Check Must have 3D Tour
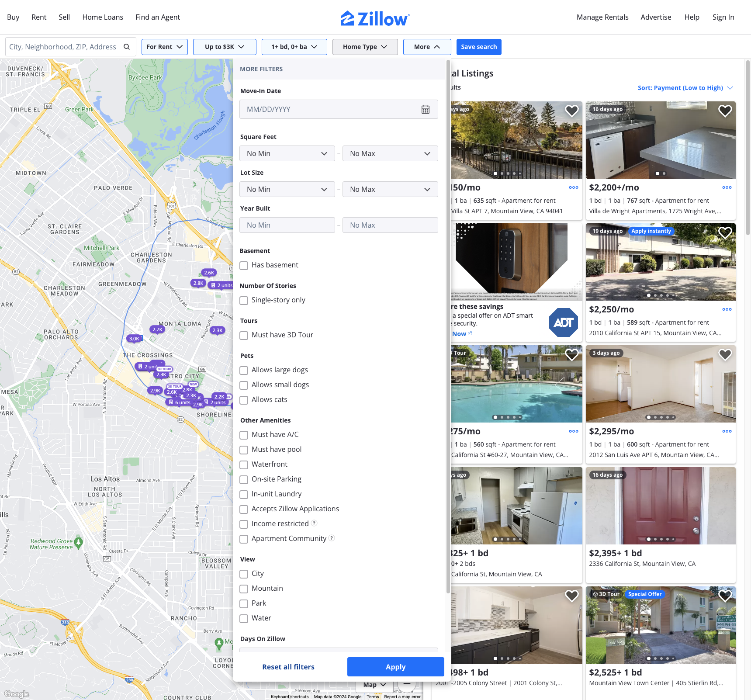This screenshot has height=700, width=751. click(x=244, y=335)
